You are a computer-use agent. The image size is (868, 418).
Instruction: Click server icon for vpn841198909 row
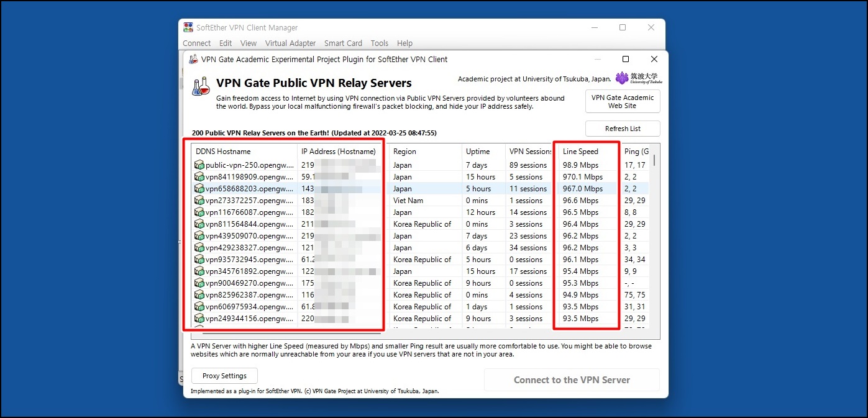[199, 177]
